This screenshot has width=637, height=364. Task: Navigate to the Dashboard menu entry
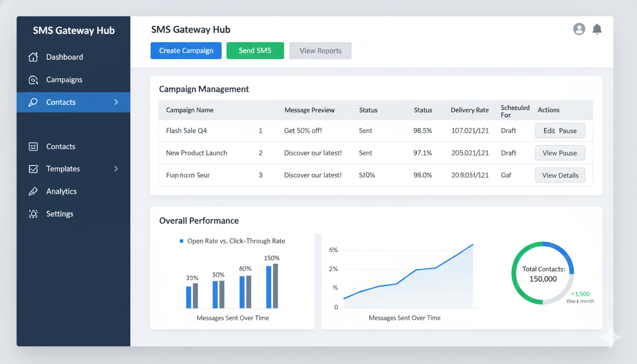(x=64, y=56)
